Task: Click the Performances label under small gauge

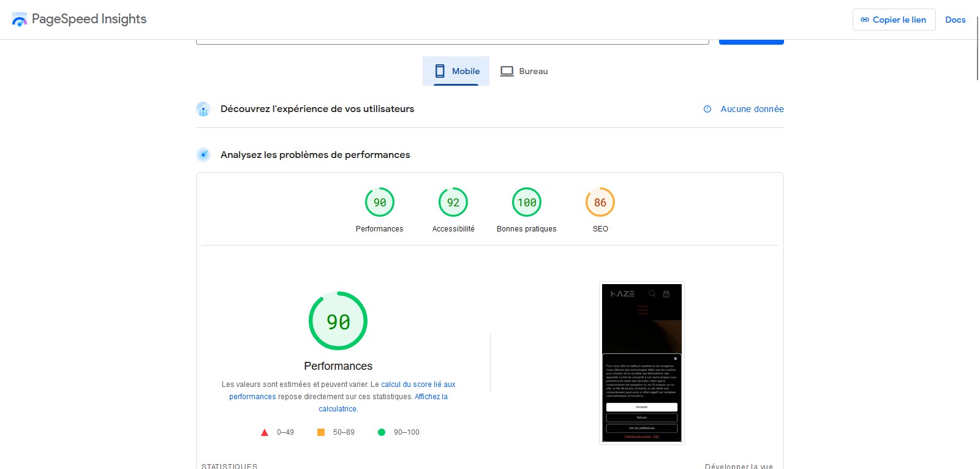Action: click(x=380, y=229)
